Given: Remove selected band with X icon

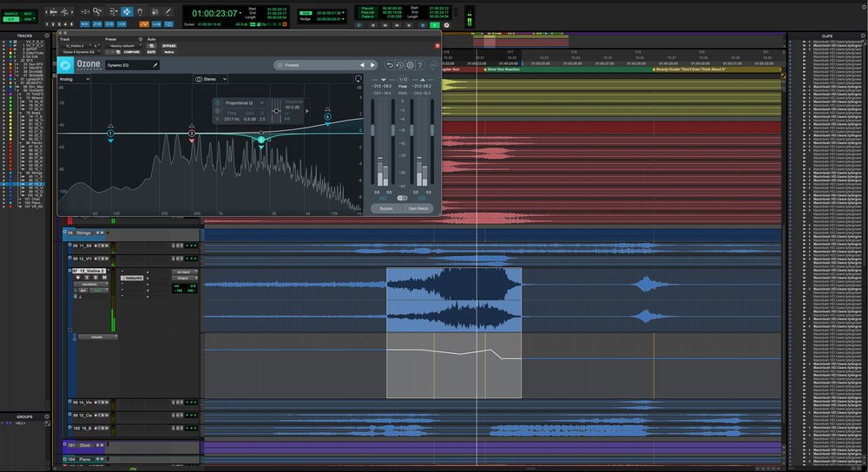Looking at the screenshot, I should (x=217, y=119).
